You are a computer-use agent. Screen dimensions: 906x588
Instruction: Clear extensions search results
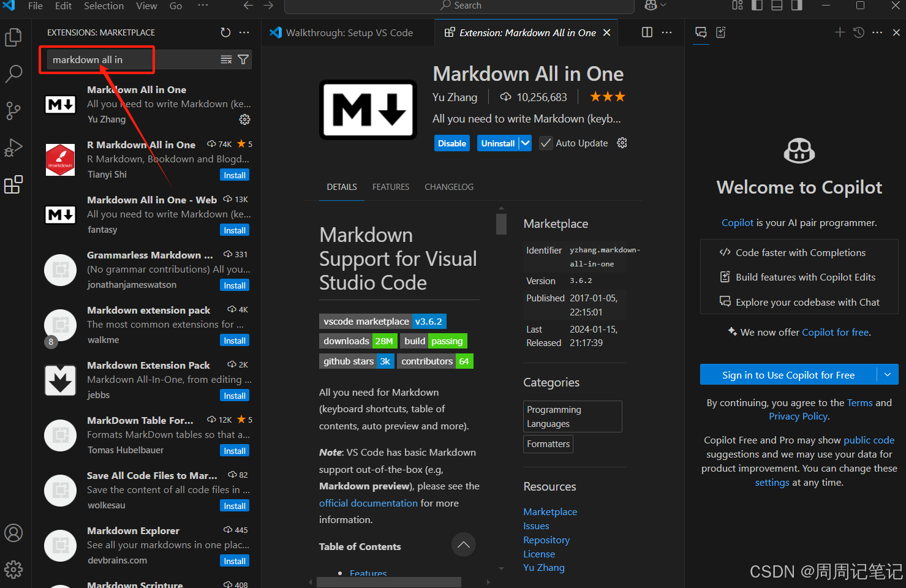pyautogui.click(x=226, y=59)
